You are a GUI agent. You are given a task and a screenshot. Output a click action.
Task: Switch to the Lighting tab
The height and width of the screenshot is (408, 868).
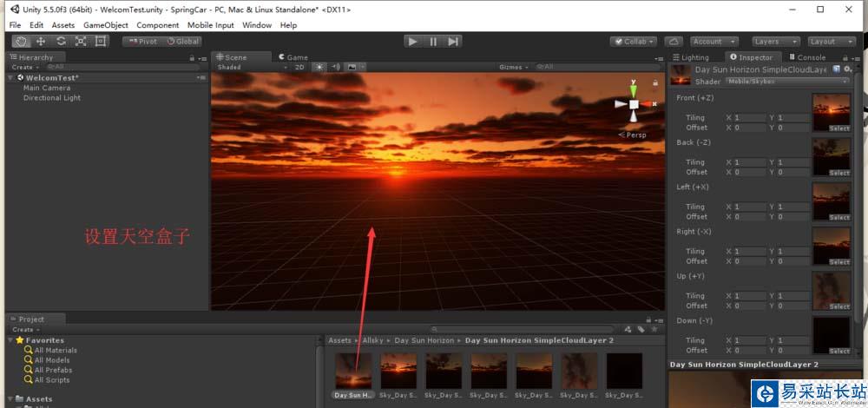(x=690, y=57)
